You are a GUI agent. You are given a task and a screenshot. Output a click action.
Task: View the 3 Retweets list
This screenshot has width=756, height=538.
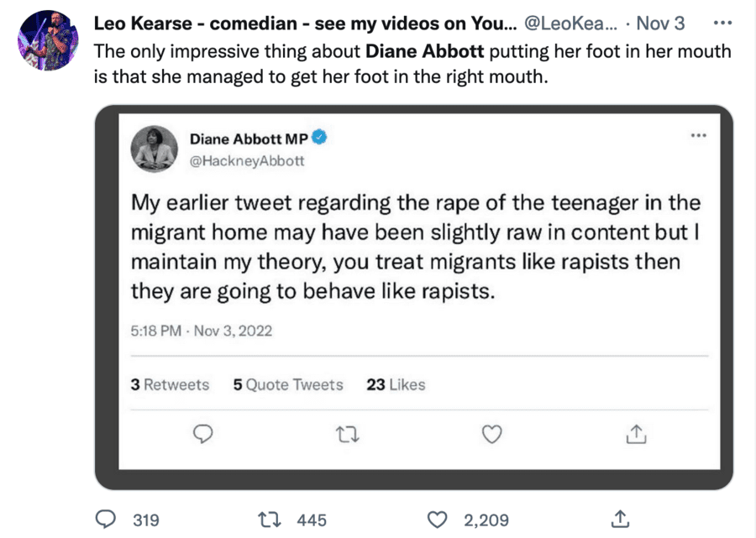(170, 384)
